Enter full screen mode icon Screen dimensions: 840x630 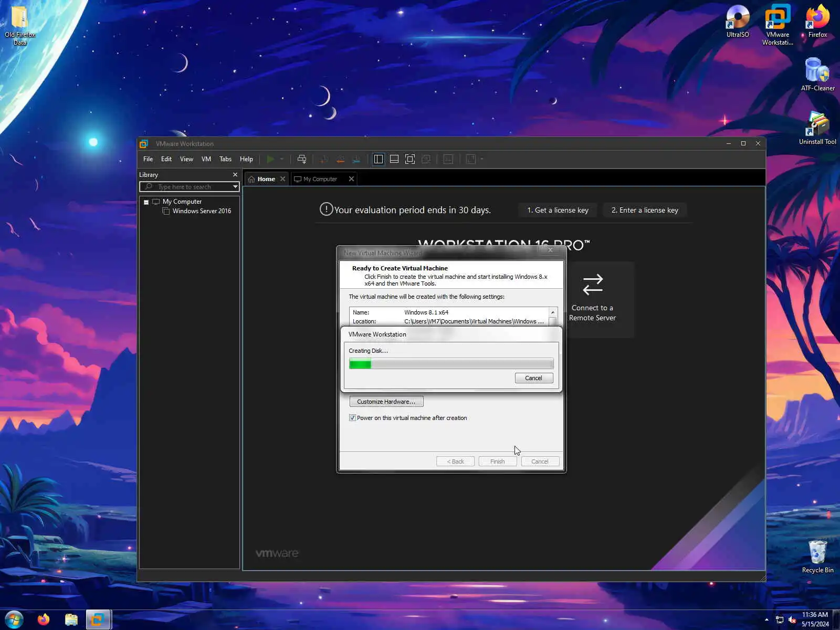[410, 159]
